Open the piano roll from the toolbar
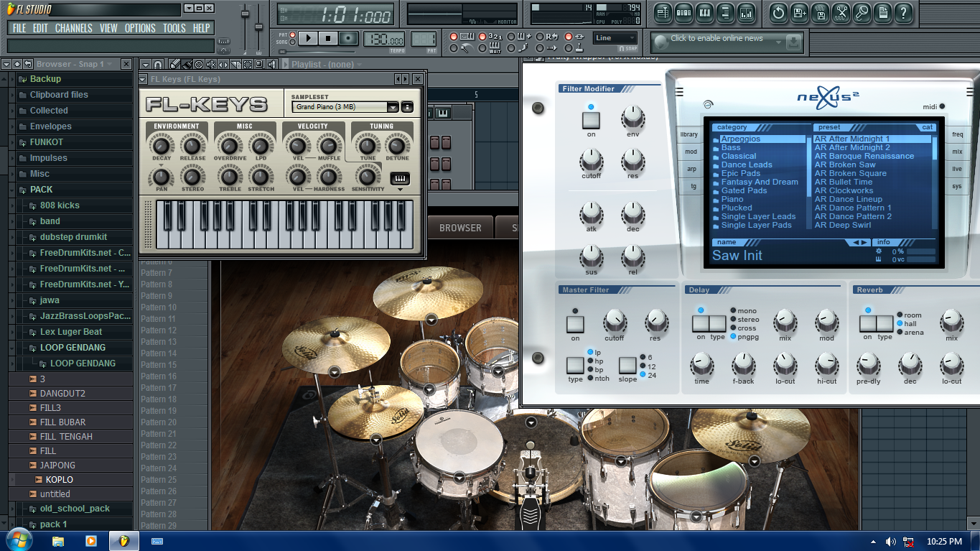This screenshot has width=980, height=551. 704,12
